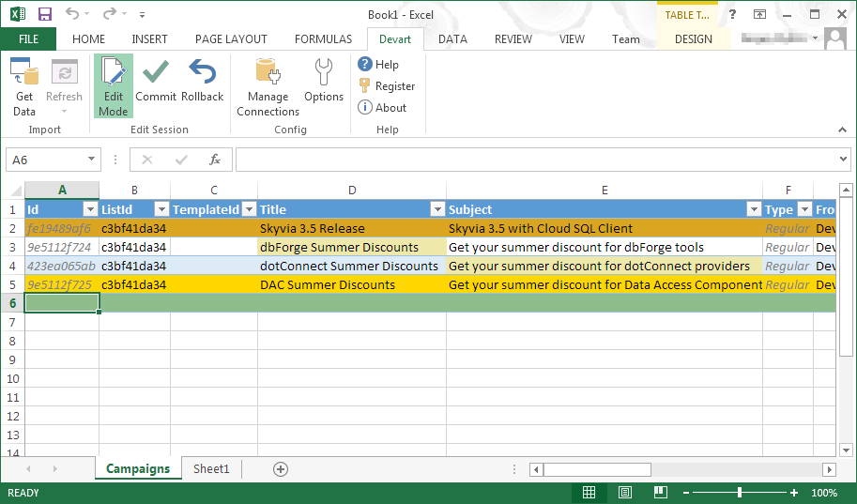Add a new sheet with plus icon
The image size is (857, 504).
tap(280, 468)
